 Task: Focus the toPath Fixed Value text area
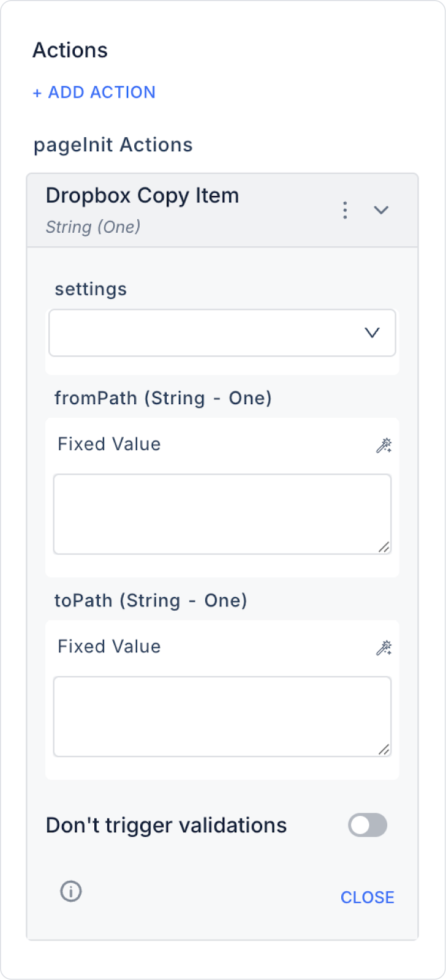222,715
